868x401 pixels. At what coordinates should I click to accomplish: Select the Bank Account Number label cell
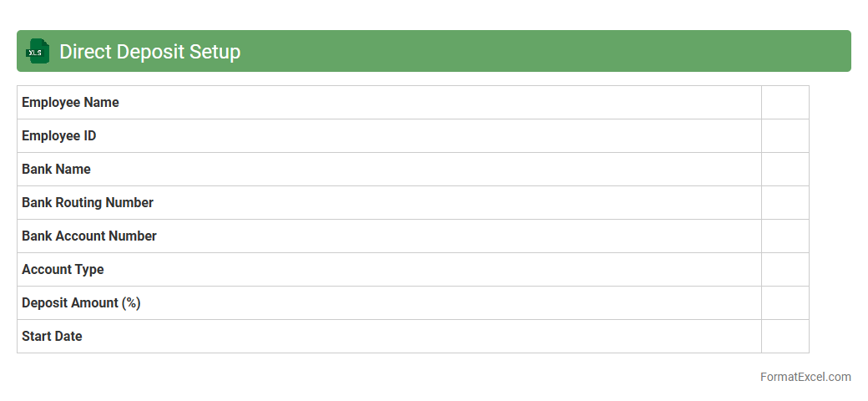coord(89,236)
